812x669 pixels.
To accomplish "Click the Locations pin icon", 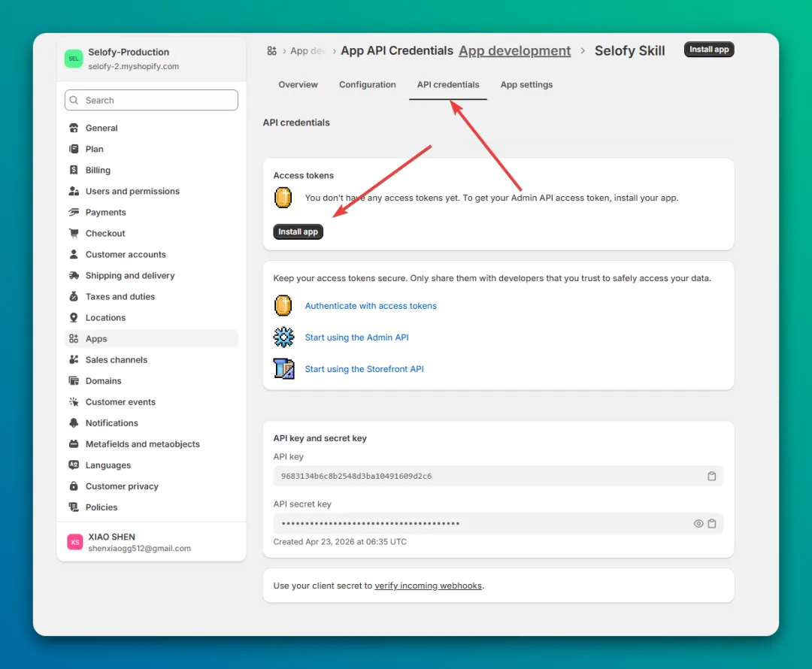I will pyautogui.click(x=74, y=317).
